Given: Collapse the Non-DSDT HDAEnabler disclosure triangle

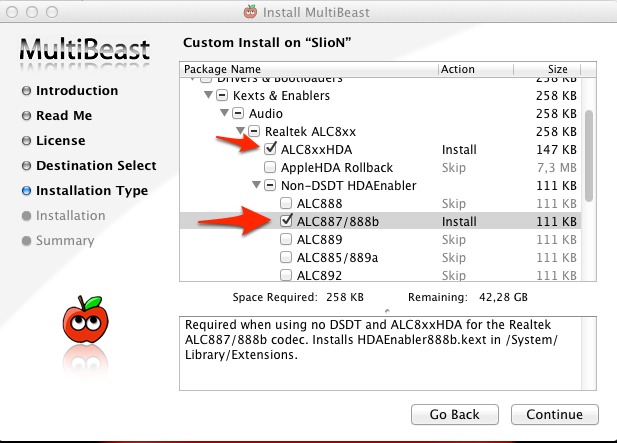Looking at the screenshot, I should (256, 185).
